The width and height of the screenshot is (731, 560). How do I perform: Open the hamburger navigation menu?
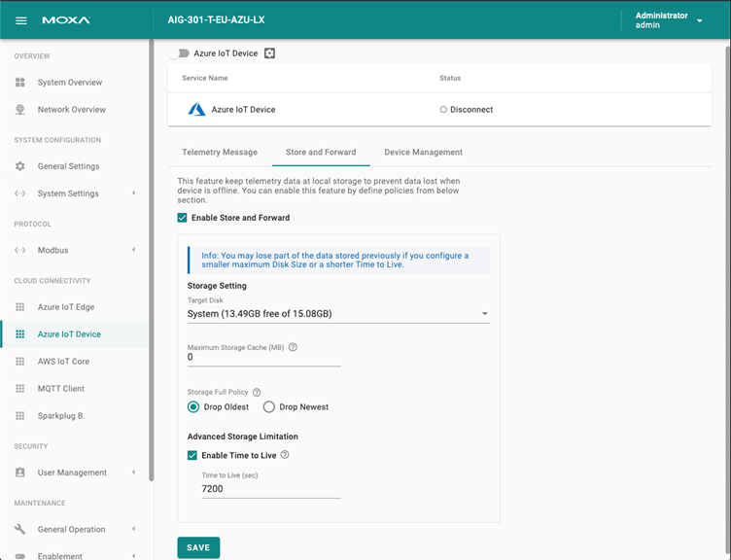[21, 20]
